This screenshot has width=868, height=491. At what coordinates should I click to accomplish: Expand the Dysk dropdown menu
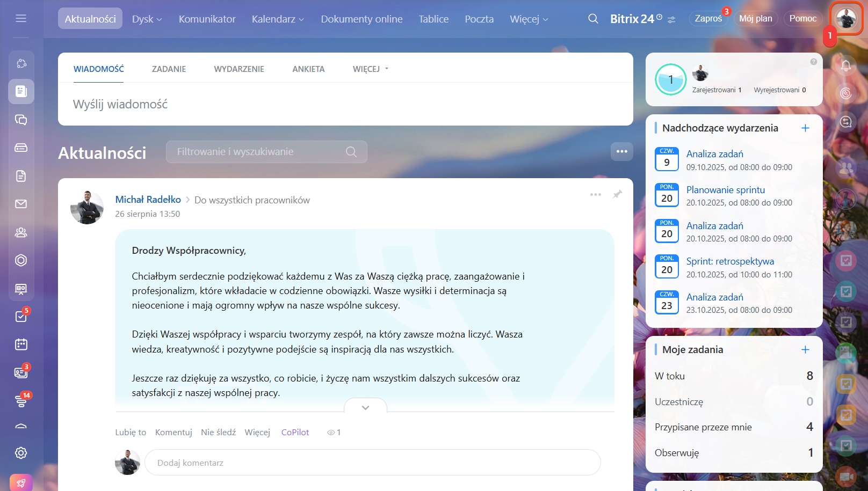147,19
